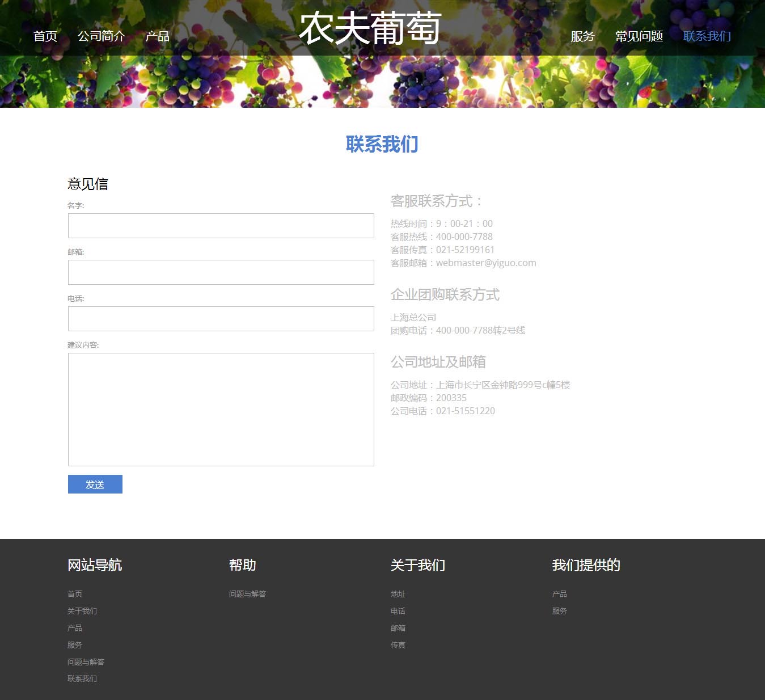Open 电话 link under 关于我们 footer
Image resolution: width=765 pixels, height=700 pixels.
pos(398,611)
